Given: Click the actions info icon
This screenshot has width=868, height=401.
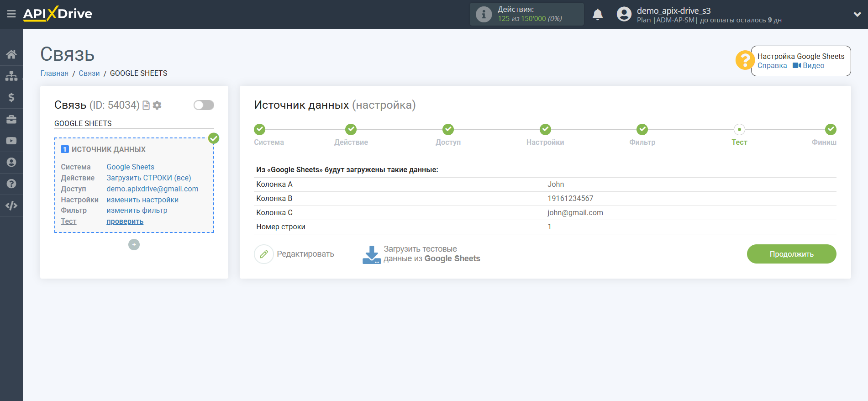Looking at the screenshot, I should 484,14.
